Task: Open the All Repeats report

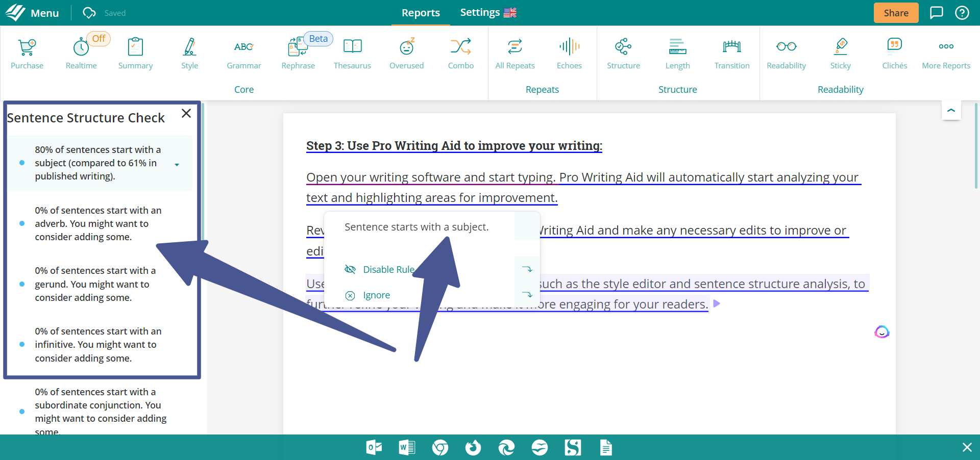Action: 515,54
